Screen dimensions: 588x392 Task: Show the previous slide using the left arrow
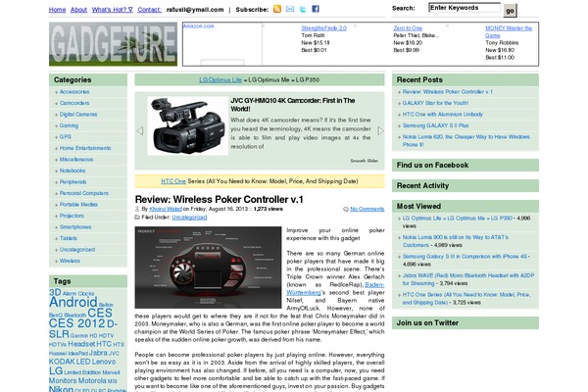pyautogui.click(x=140, y=130)
